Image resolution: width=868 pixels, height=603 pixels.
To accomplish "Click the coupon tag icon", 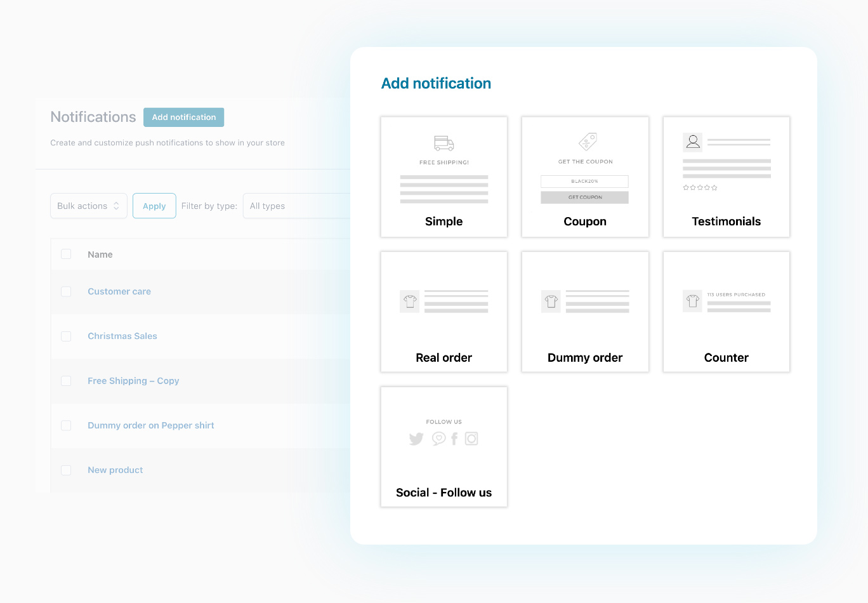I will point(588,142).
